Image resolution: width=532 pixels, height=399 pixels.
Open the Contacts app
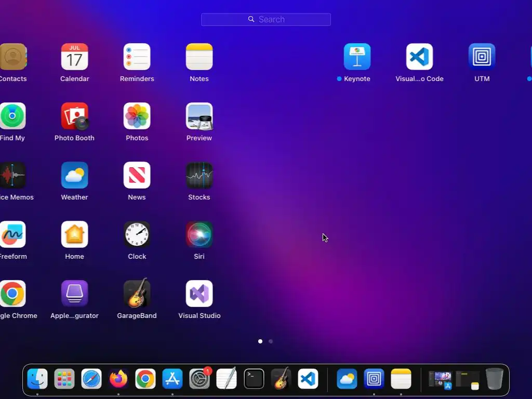click(x=13, y=57)
